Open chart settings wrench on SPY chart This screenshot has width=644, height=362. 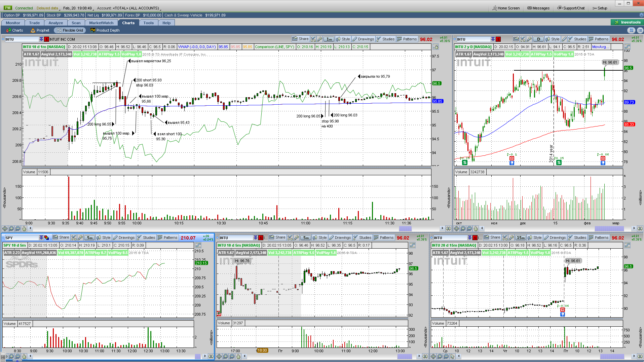tap(80, 238)
